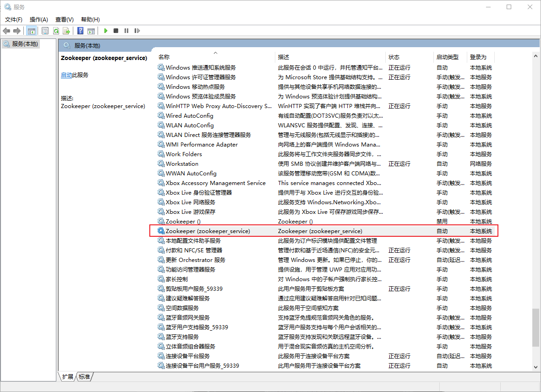The image size is (541, 392).
Task: Select 连接设备平台服务 row
Action: point(326,356)
